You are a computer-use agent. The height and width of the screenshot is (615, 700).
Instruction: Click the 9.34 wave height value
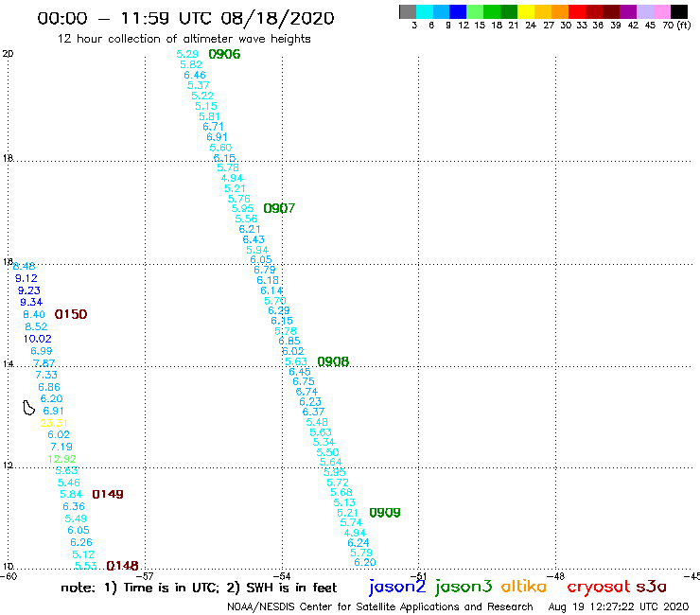pos(31,303)
